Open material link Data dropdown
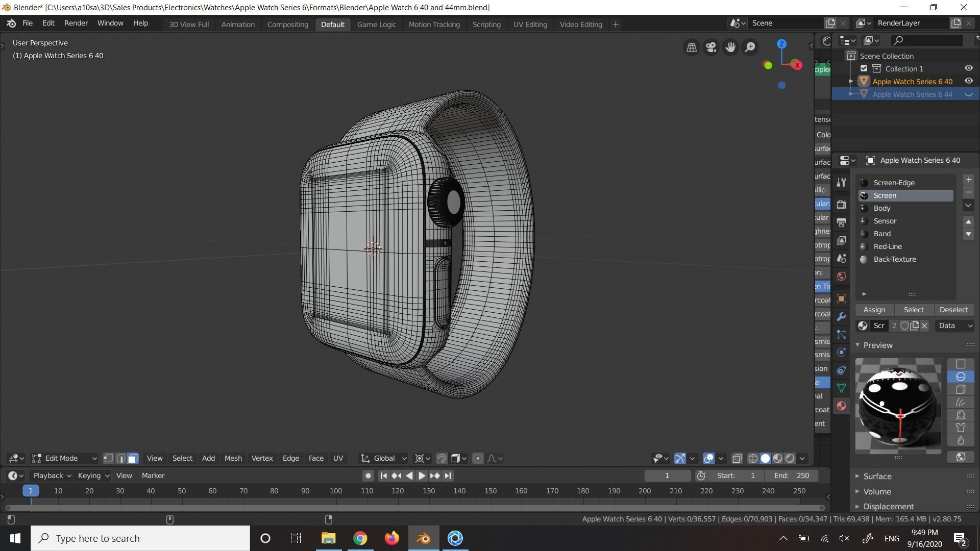The image size is (980, 551). coord(954,325)
